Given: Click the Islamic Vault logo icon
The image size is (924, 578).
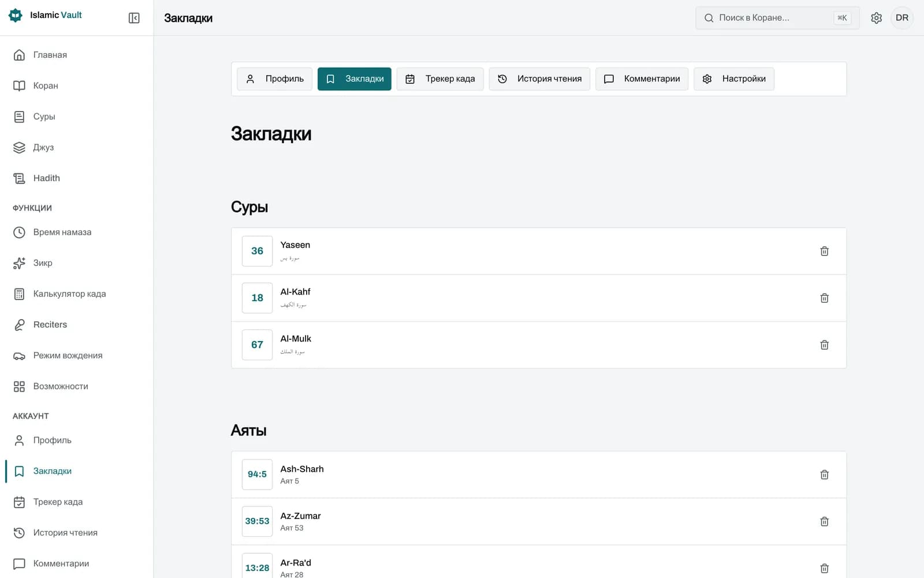Looking at the screenshot, I should point(16,15).
